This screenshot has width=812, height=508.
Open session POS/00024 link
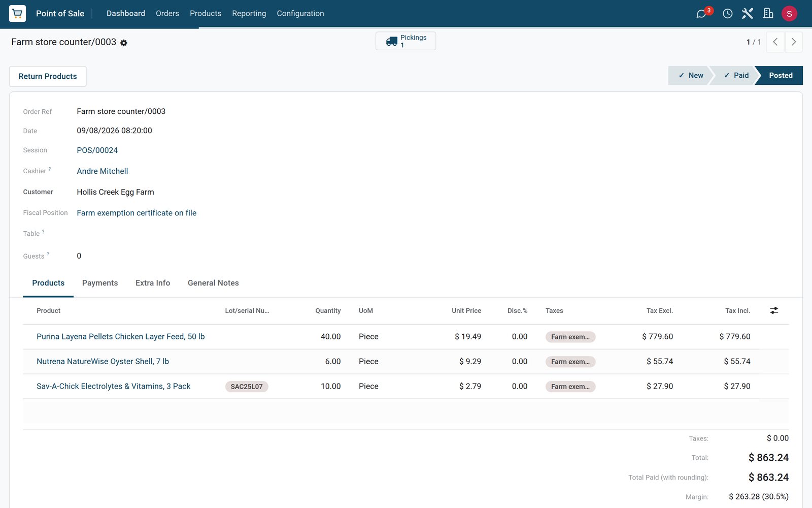(97, 150)
